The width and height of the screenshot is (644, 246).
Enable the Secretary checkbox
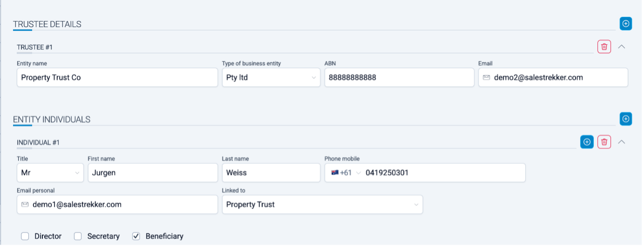click(x=78, y=237)
